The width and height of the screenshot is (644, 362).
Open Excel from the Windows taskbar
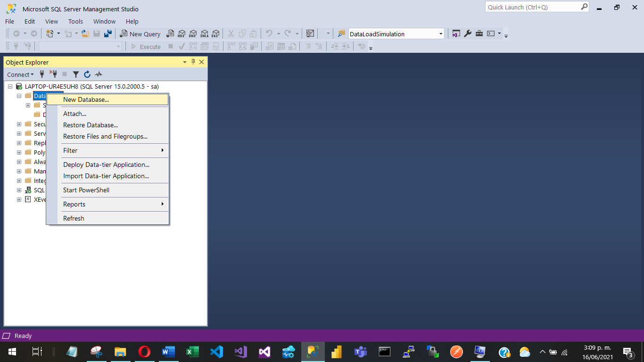tap(192, 352)
